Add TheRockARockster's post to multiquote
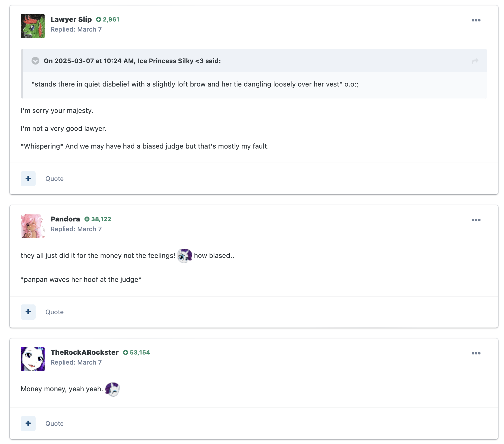Screen dimensions: 504x444 click(28, 423)
